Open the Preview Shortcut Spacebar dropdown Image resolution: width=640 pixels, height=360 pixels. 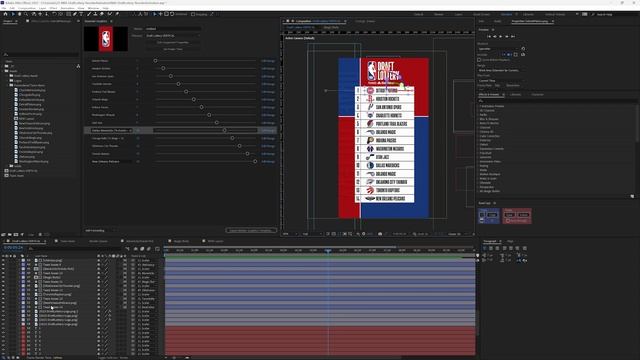(x=498, y=49)
